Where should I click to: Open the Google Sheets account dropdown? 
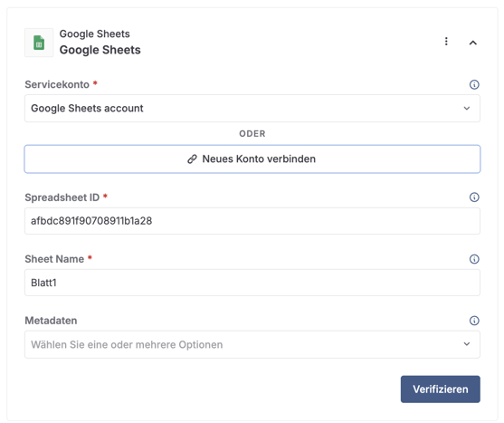coord(252,109)
